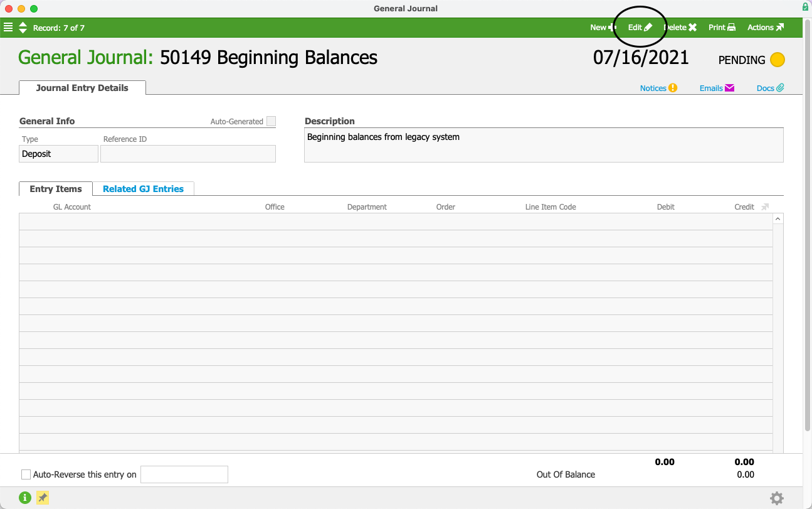Toggle the Auto-Generated checkbox
Image resolution: width=812 pixels, height=509 pixels.
point(271,121)
